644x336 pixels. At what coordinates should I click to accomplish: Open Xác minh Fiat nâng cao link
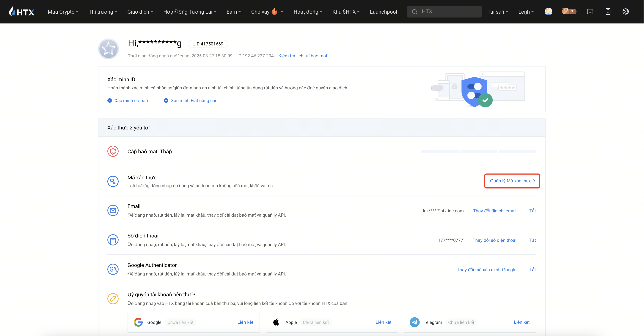pyautogui.click(x=194, y=100)
